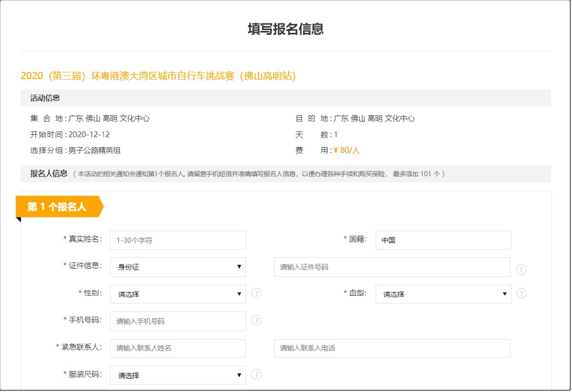The height and width of the screenshot is (392, 572).
Task: Focus the 手机号码 phone number input
Action: pos(178,322)
